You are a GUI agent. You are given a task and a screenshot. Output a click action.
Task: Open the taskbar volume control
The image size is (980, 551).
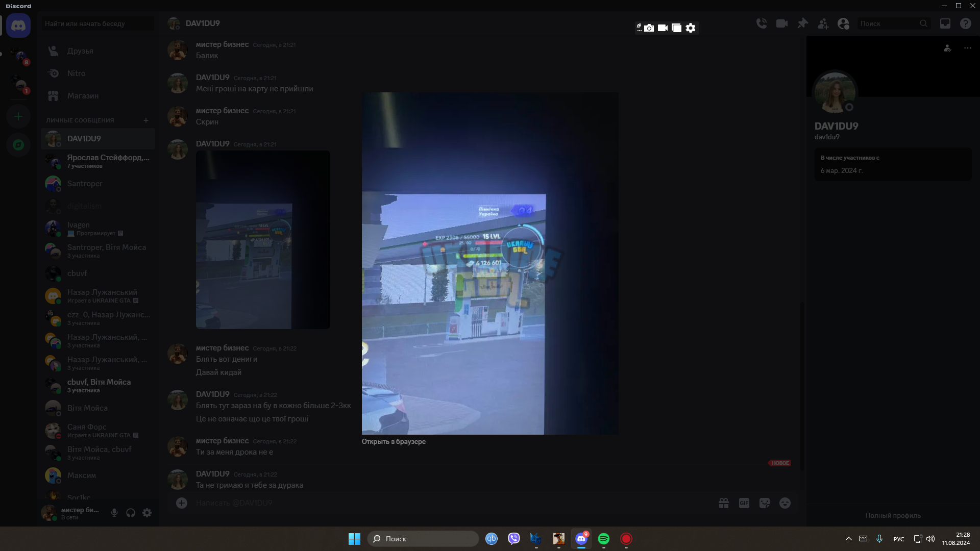coord(930,539)
